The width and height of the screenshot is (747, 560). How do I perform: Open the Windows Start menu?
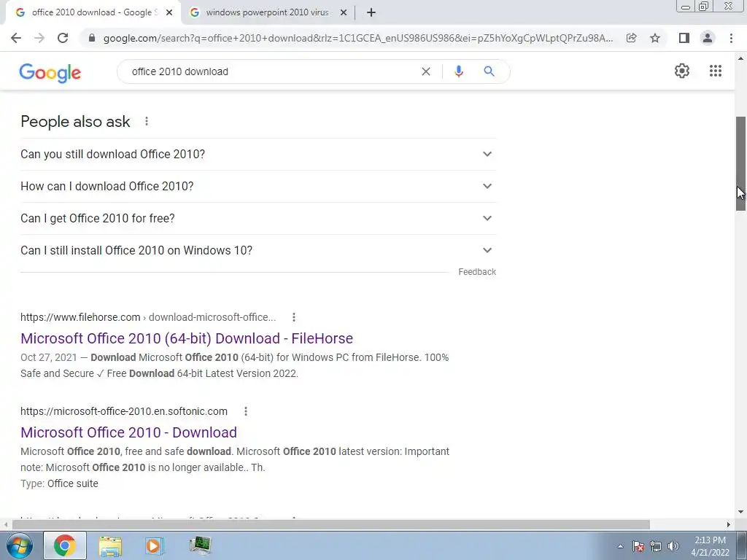pos(19,545)
